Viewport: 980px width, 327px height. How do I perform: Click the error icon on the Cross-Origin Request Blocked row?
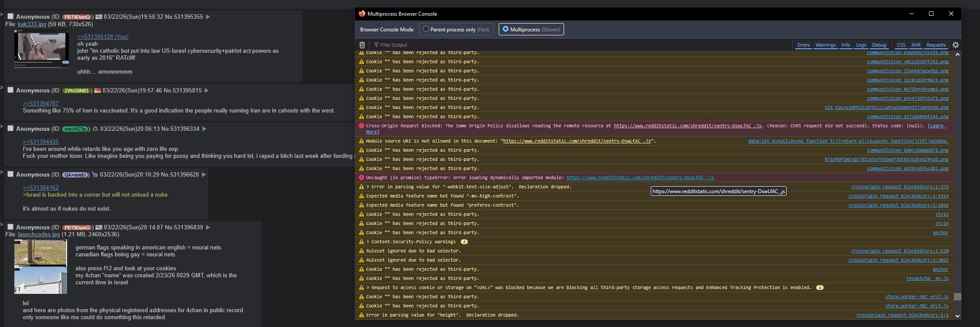361,126
